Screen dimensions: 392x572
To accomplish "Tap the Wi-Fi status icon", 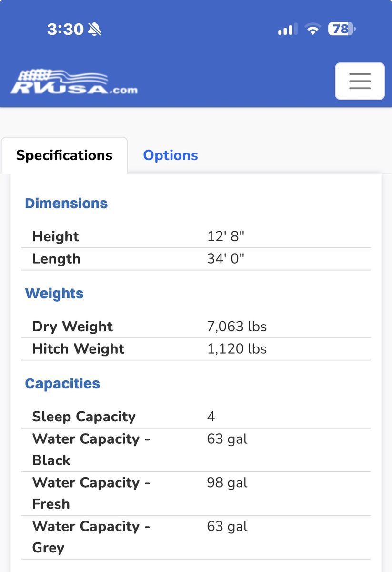I will 312,30.
